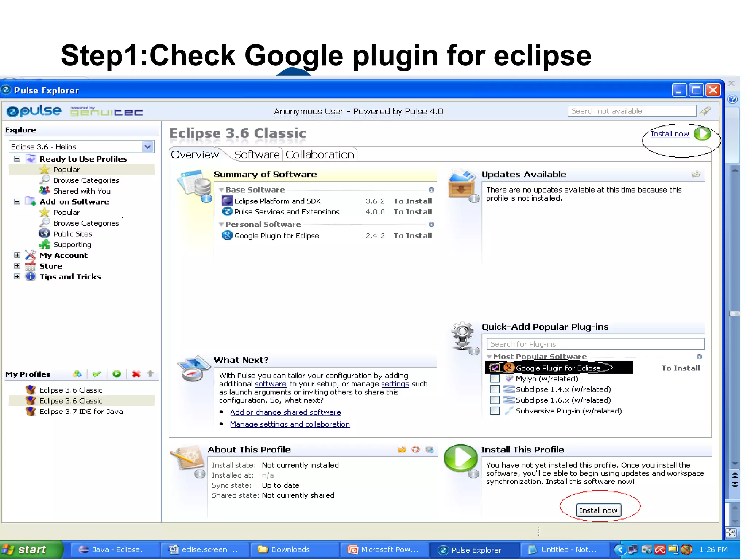Click the info icon beside Base Software
Screen dimensions: 747x560
431,190
